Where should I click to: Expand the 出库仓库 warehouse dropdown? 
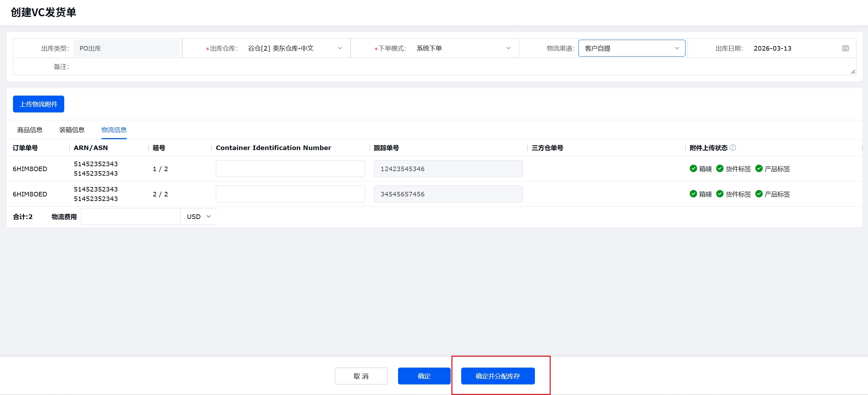(339, 48)
